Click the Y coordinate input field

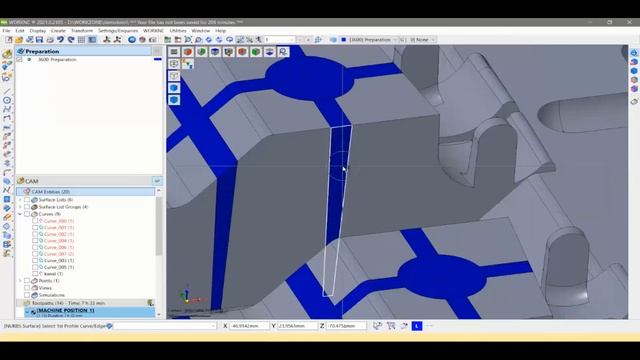coord(297,326)
